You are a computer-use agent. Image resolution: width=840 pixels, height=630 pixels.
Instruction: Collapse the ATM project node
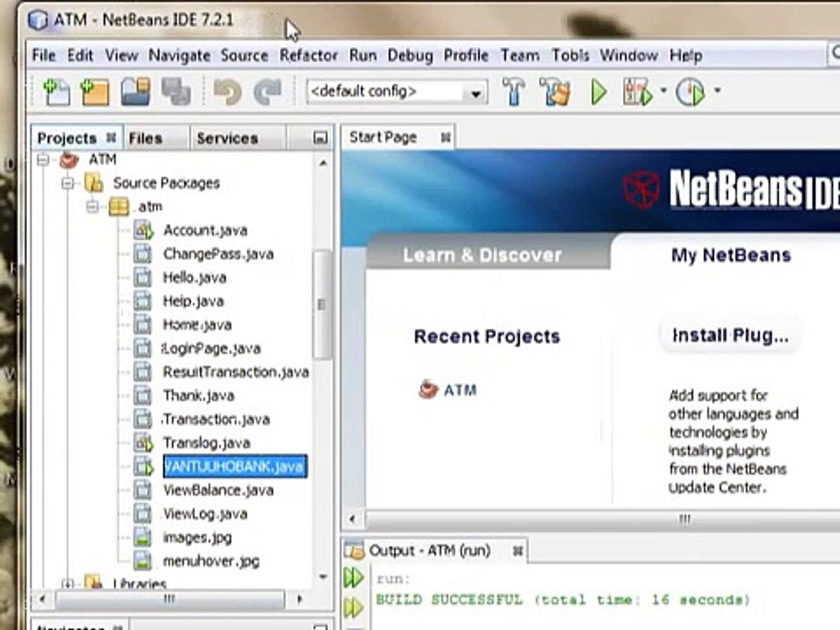pyautogui.click(x=43, y=159)
